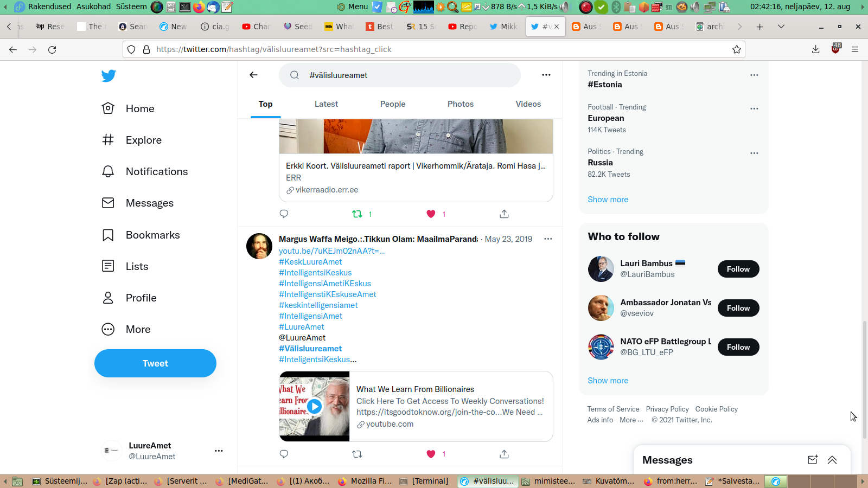Open the Süsteem system menu
The image size is (868, 488).
click(131, 7)
